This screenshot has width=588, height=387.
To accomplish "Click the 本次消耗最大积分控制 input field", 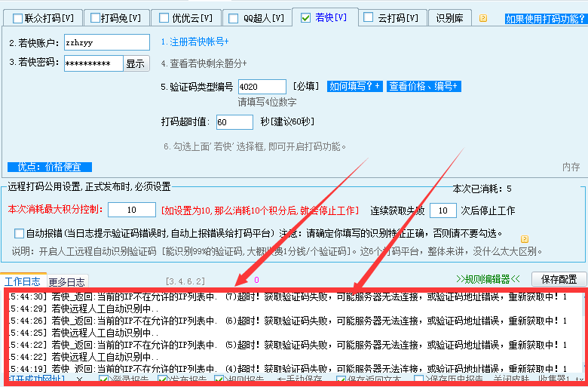I will 132,210.
